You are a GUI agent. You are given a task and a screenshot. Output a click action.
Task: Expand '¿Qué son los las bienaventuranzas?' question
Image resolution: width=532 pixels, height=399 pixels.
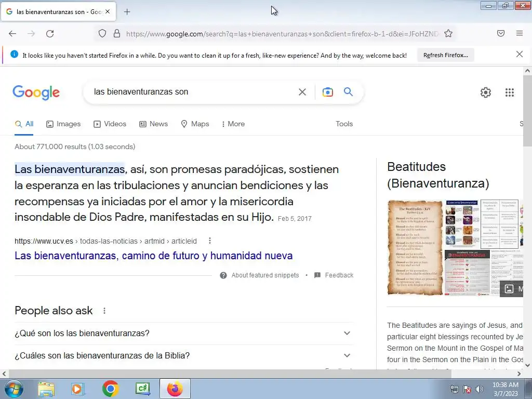click(x=184, y=333)
